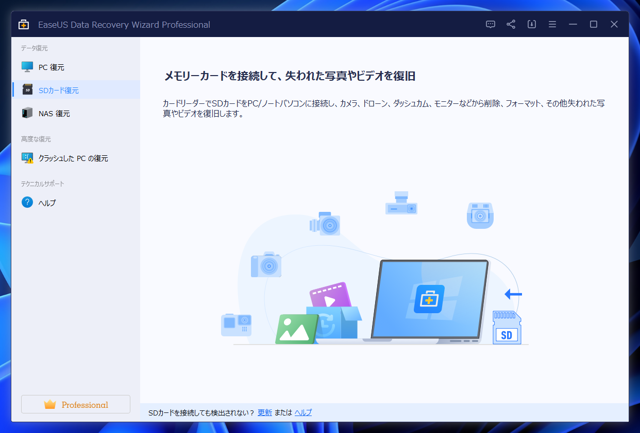Viewport: 640px width, 433px height.
Task: Click the データ復元 section label
Action: pyautogui.click(x=34, y=48)
